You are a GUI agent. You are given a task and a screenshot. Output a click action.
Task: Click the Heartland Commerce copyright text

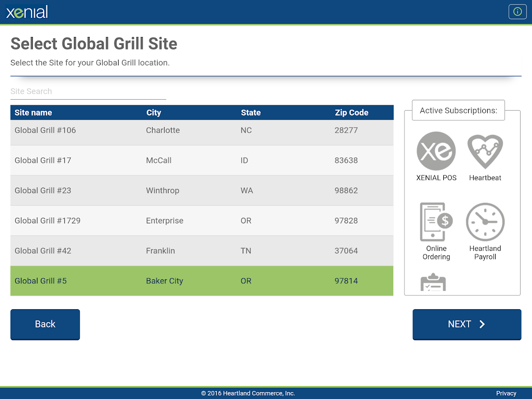pos(248,393)
